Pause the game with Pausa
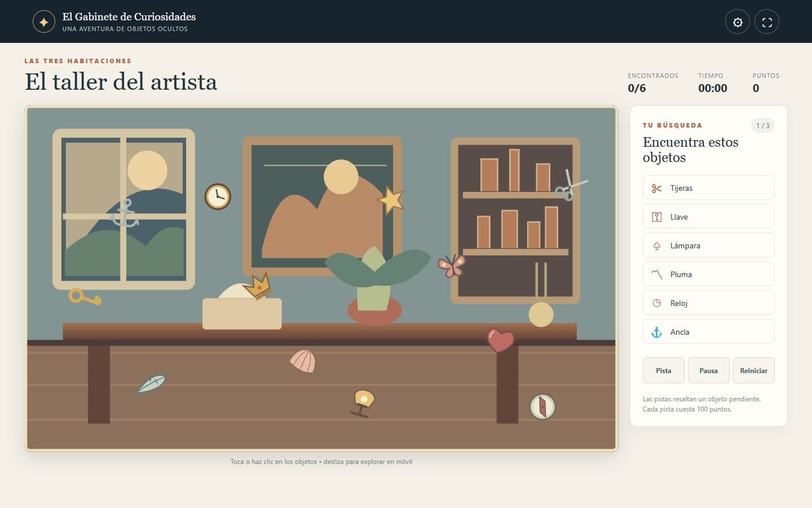 pos(709,370)
